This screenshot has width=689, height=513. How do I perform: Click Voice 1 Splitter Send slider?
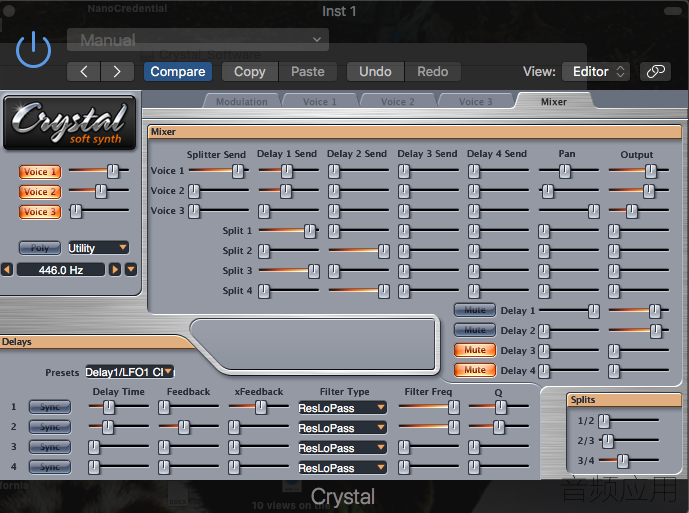click(218, 170)
